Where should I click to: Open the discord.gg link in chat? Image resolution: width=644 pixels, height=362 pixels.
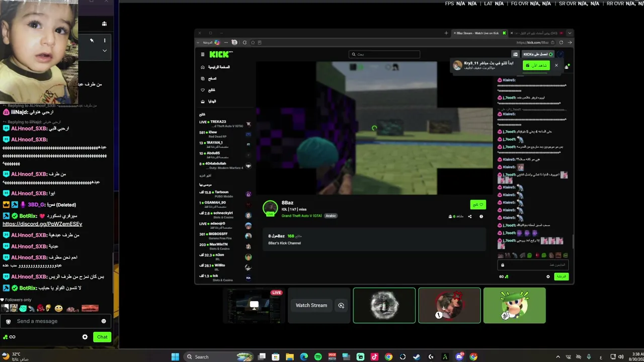42,224
